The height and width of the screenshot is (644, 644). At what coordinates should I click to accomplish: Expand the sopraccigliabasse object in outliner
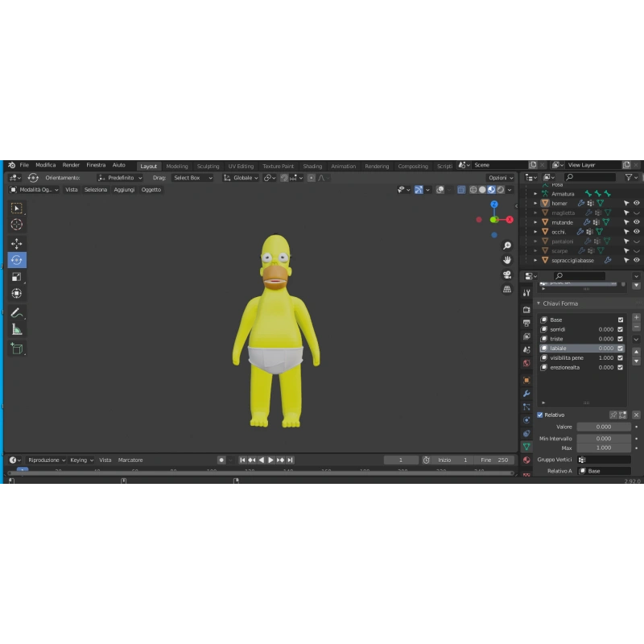click(535, 260)
